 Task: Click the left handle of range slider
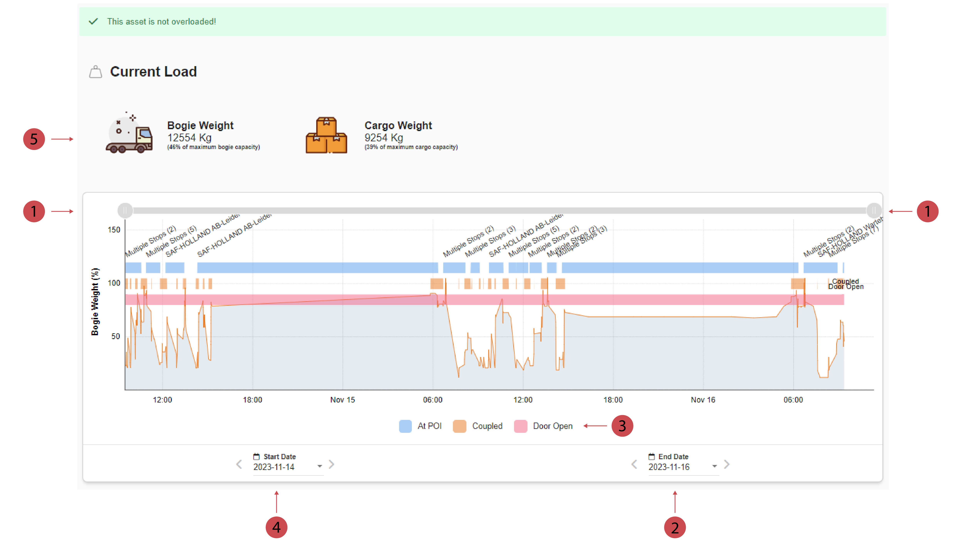[x=125, y=210]
